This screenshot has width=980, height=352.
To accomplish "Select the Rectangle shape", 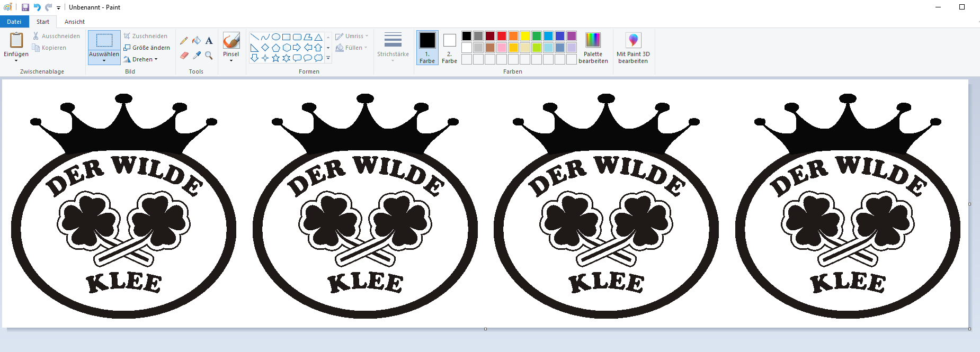I will coord(287,37).
